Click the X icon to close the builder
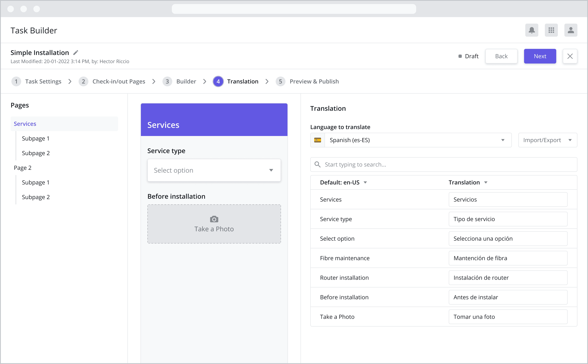 click(570, 56)
